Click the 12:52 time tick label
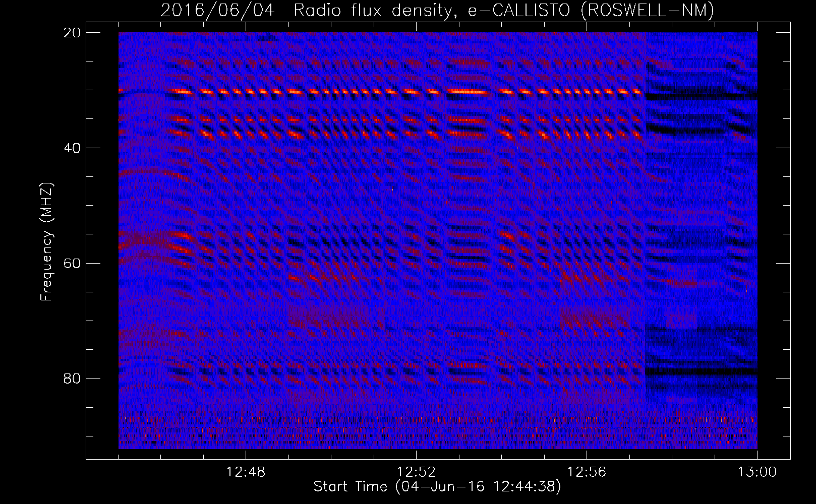This screenshot has height=504, width=816. point(416,472)
